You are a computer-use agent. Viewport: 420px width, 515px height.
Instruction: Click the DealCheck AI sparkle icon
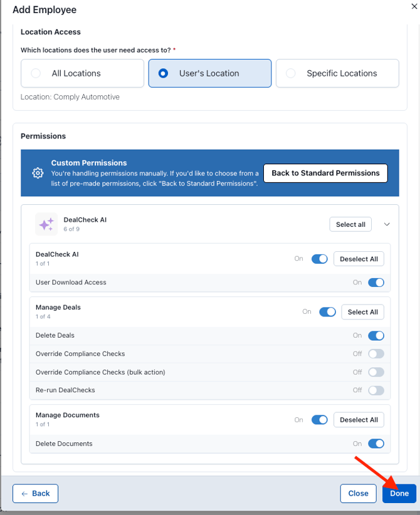(46, 224)
